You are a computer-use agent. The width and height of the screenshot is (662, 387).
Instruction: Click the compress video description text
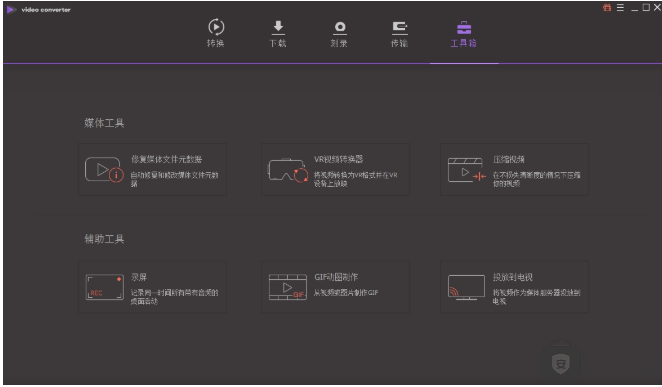tap(537, 179)
